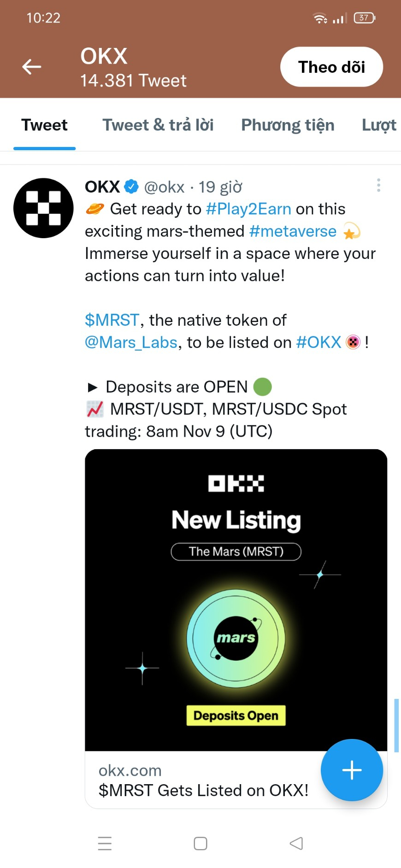Tap the Theo dõi follow button
Image resolution: width=401 pixels, height=868 pixels.
tap(331, 67)
